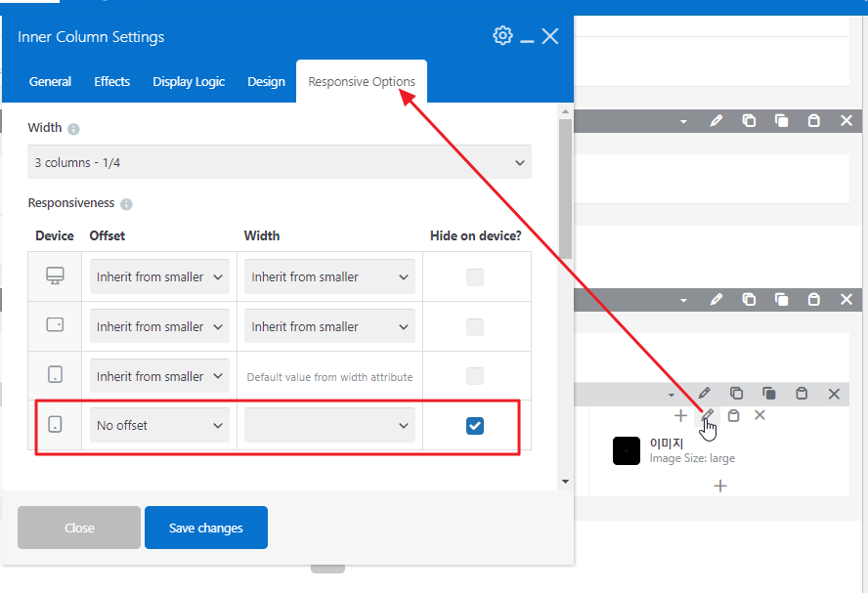Add element with plus above 이미지 block
This screenshot has height=593, width=868.
point(681,415)
